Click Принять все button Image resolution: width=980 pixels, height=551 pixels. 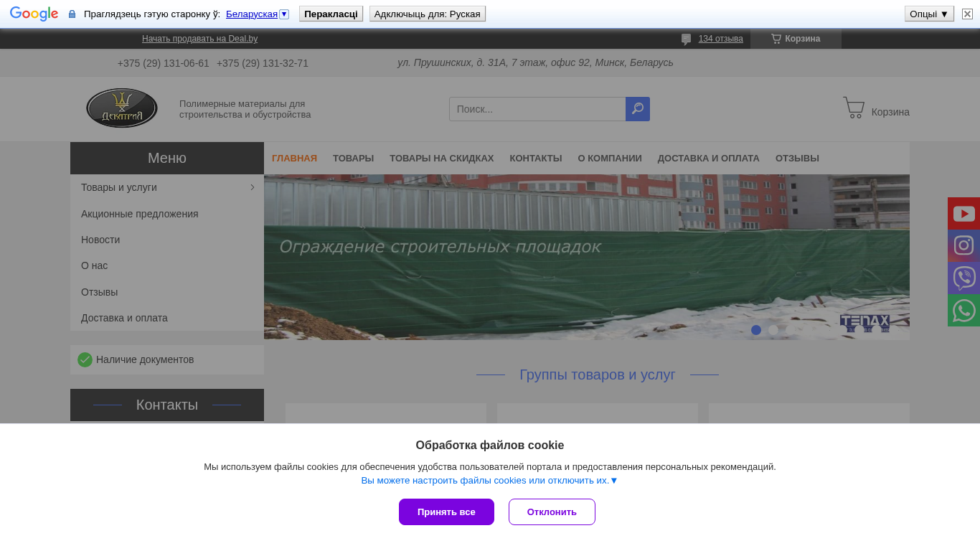446,512
